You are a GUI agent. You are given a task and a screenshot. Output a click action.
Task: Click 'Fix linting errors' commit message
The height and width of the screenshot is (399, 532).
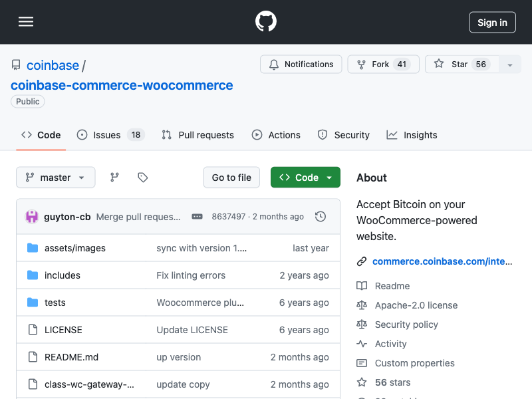coord(191,275)
